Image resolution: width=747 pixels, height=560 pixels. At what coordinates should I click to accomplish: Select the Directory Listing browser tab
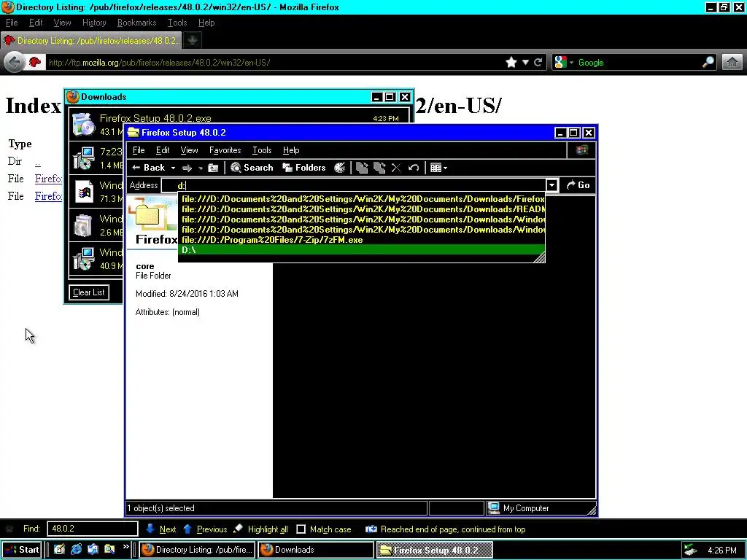tap(91, 41)
